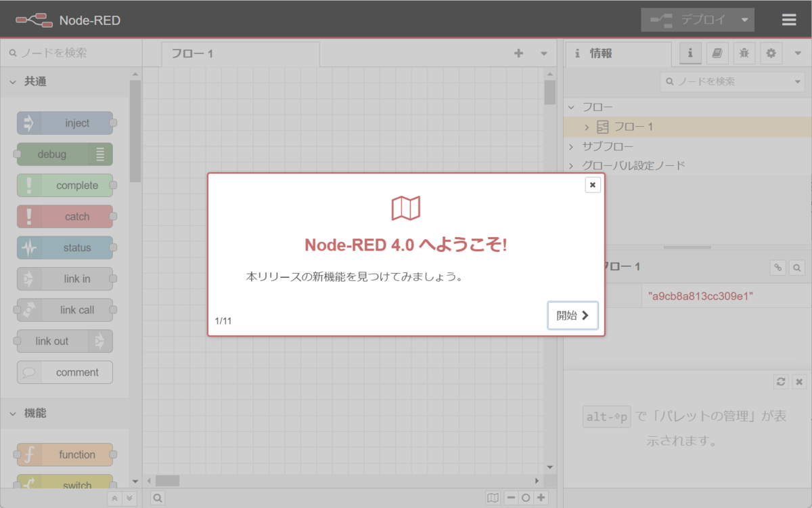The image size is (812, 508).
Task: Refresh the tip with the cycle icon
Action: [781, 381]
